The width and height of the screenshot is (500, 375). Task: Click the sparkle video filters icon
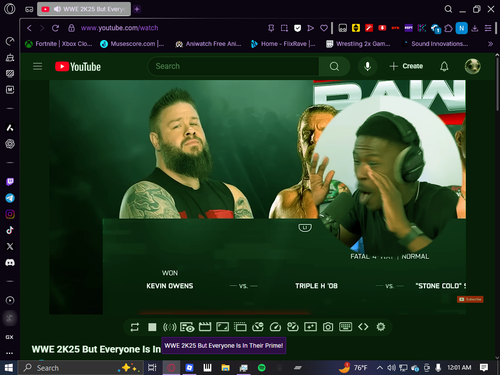click(310, 327)
